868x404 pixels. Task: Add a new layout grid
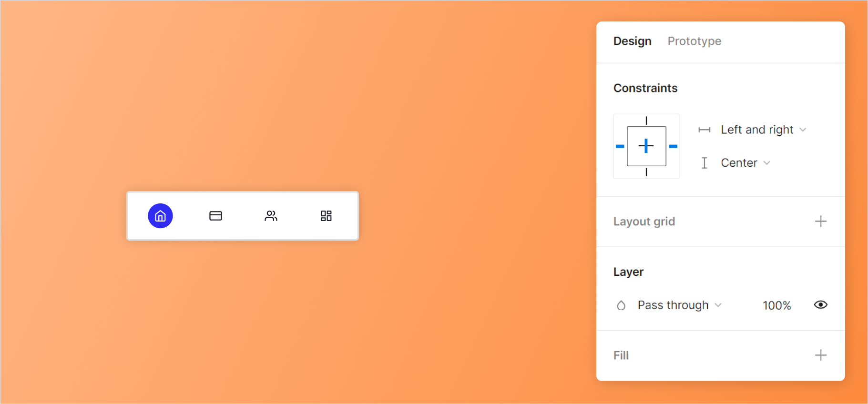(820, 222)
